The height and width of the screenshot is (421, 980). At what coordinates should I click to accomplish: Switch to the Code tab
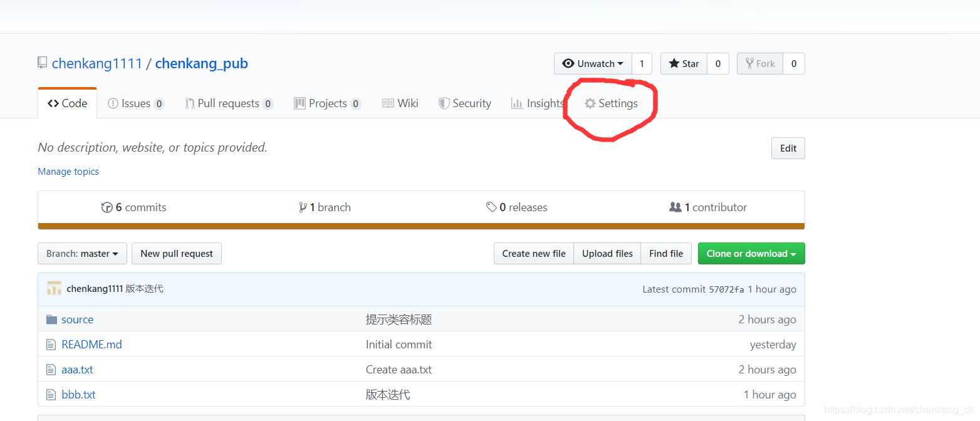(x=68, y=103)
